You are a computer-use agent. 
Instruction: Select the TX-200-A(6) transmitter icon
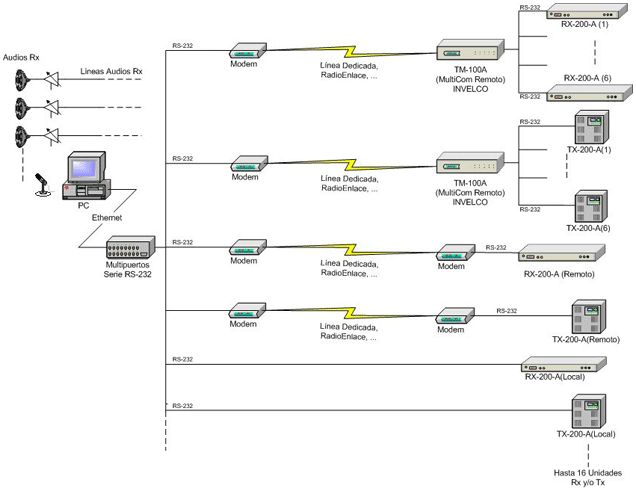591,206
